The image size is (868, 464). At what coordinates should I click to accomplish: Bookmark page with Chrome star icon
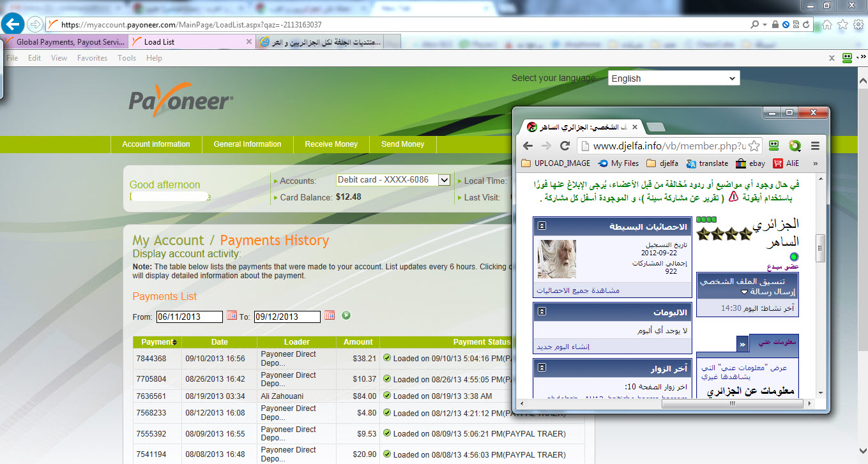tap(754, 145)
